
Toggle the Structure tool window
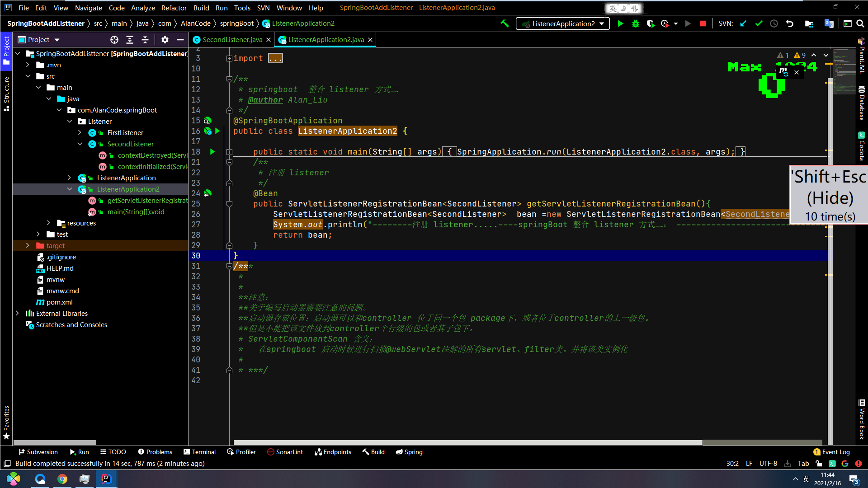6,94
